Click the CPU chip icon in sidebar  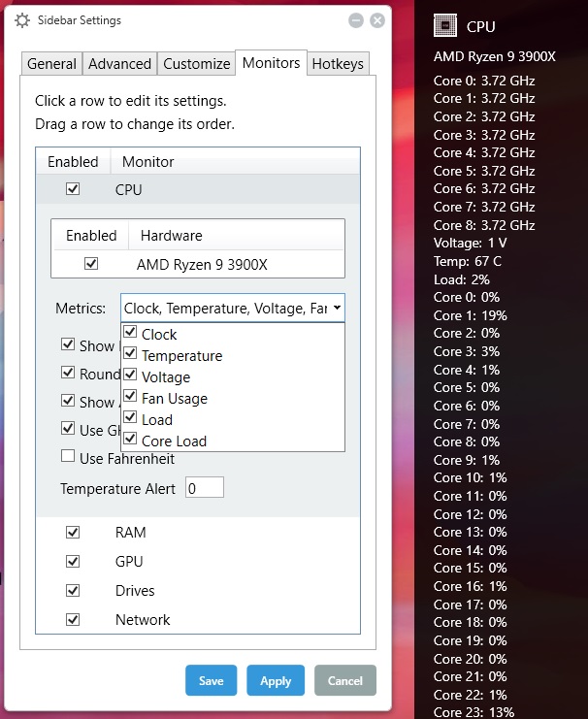pyautogui.click(x=445, y=25)
